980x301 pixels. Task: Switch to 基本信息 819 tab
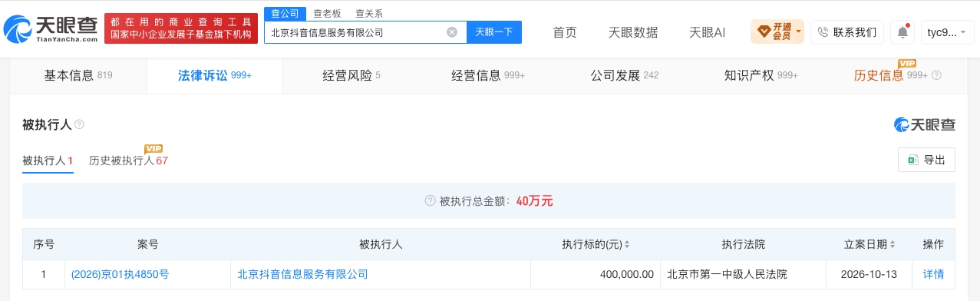coord(78,75)
